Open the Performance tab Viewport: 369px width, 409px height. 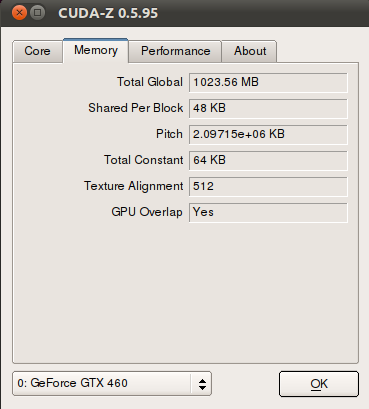point(175,51)
